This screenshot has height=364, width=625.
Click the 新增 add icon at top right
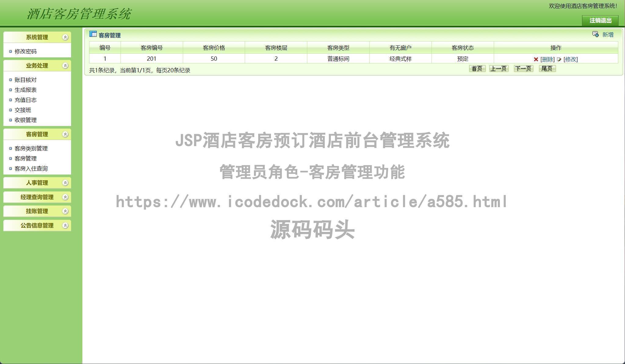click(595, 34)
